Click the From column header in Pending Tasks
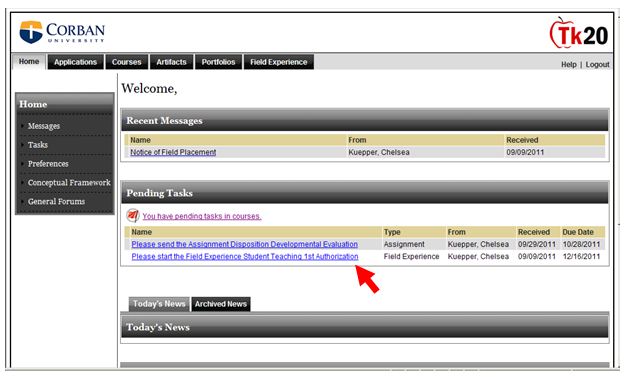The width and height of the screenshot is (625, 377). click(x=456, y=232)
